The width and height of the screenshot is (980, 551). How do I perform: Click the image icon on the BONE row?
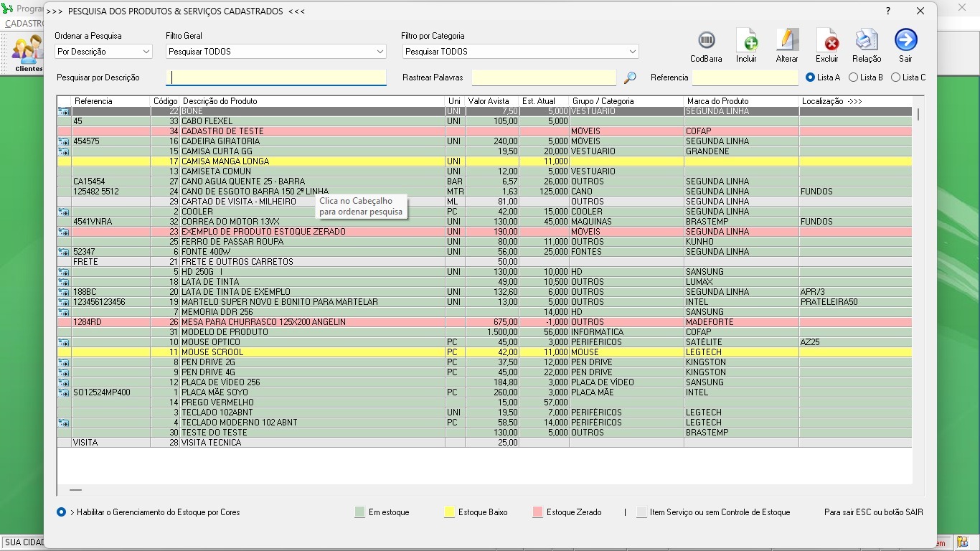coord(64,111)
